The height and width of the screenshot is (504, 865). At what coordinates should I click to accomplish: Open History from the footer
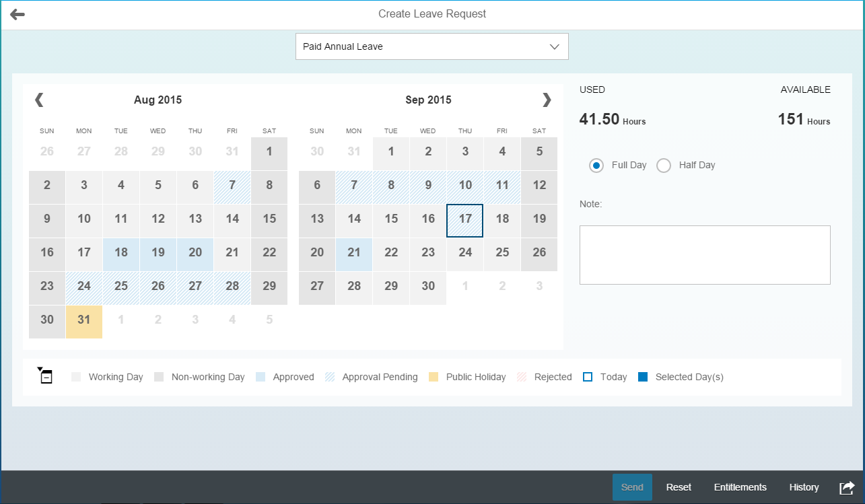(x=804, y=487)
